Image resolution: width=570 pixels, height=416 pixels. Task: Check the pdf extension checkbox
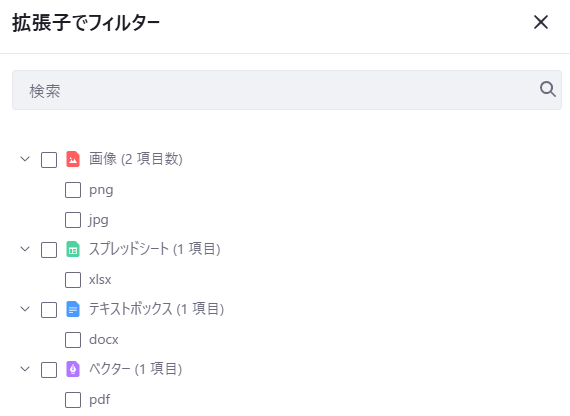click(73, 400)
